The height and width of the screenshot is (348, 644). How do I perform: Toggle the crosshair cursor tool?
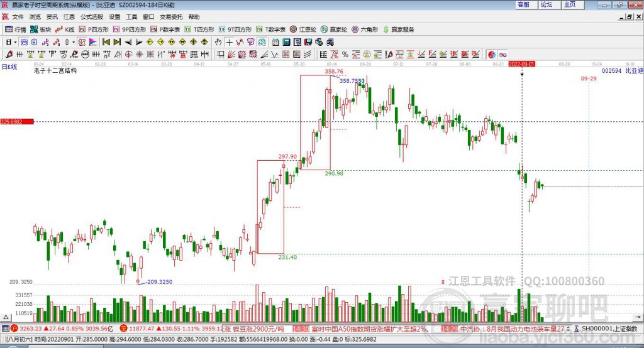coord(229,42)
